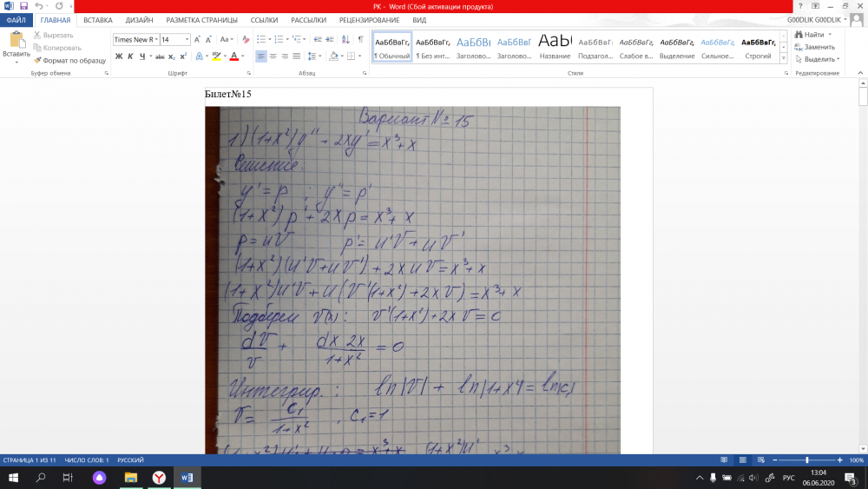Cut selection with Вырезать
Viewport: 868px width, 489px height.
point(53,35)
